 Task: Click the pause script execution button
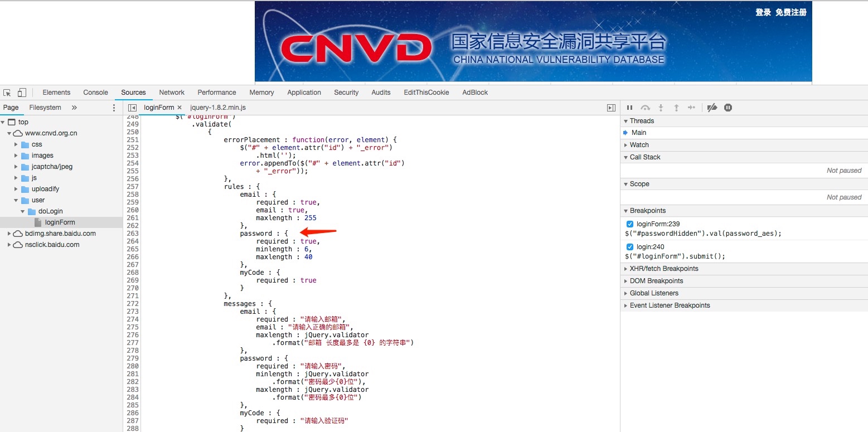(x=629, y=108)
